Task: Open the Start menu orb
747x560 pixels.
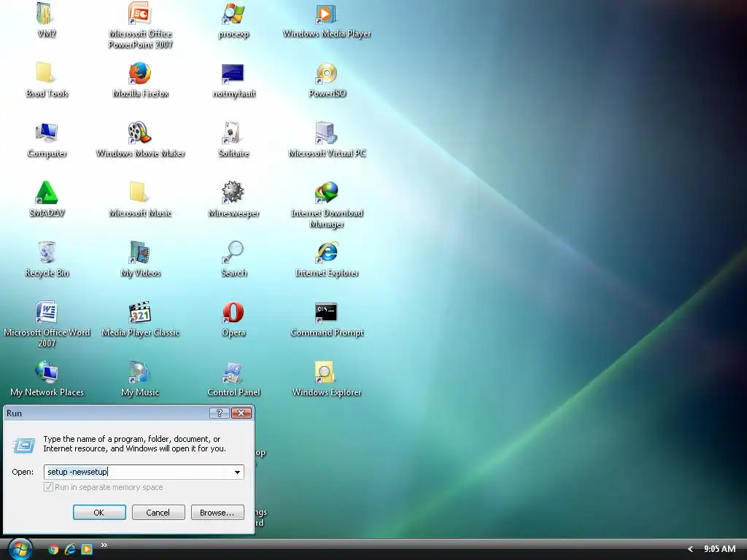Action: coord(20,549)
